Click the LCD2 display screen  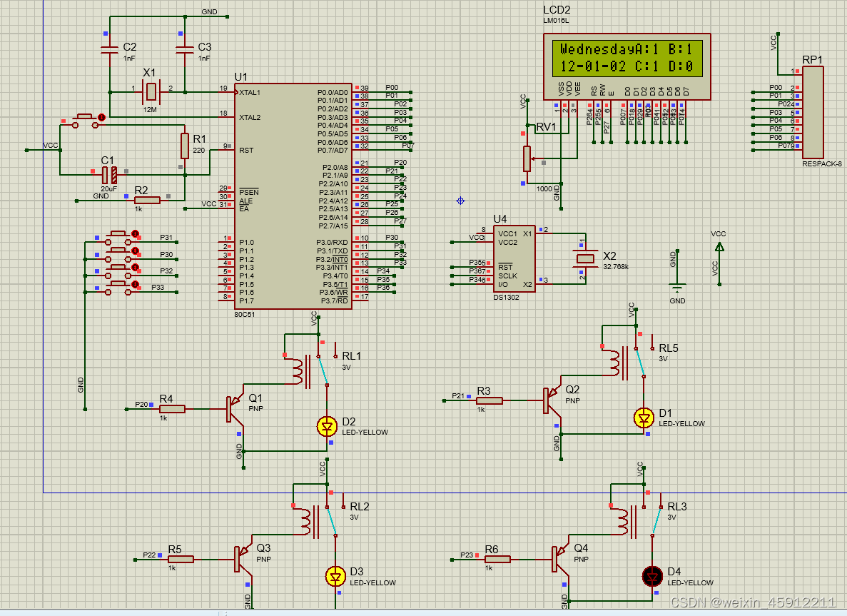[627, 59]
